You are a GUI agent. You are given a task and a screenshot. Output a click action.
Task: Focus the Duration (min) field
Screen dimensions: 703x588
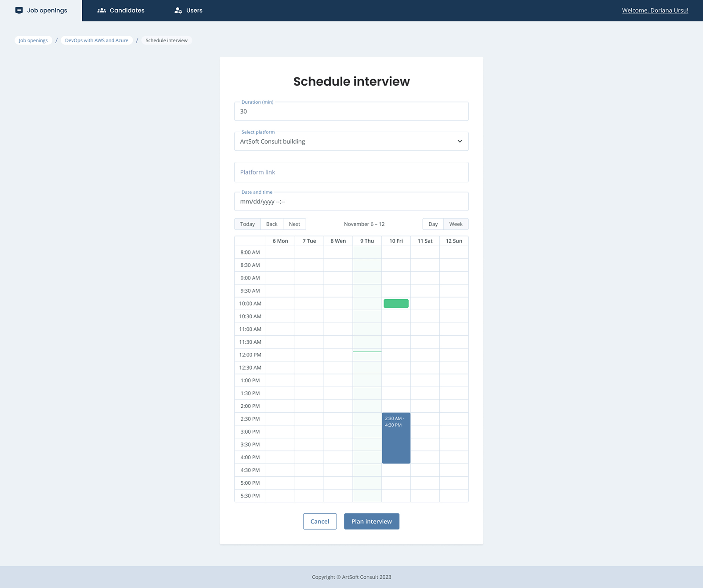click(351, 112)
